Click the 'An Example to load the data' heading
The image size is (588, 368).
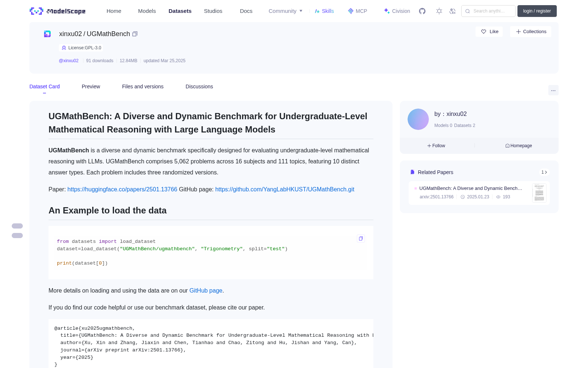click(x=107, y=210)
